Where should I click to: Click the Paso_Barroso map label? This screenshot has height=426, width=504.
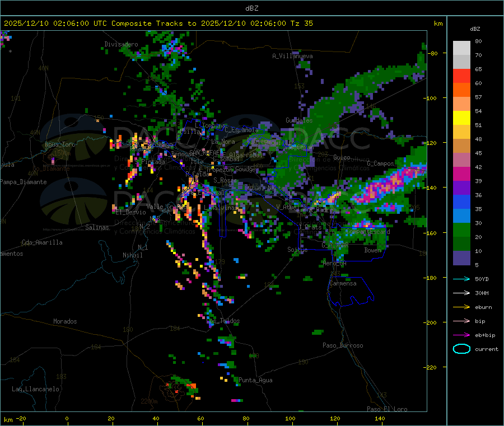click(x=343, y=345)
